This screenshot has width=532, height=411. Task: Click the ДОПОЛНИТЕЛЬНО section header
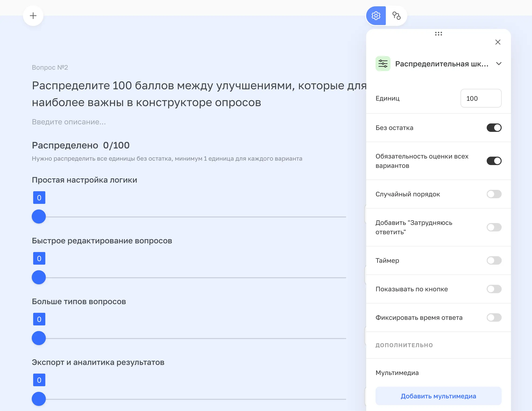coord(404,345)
